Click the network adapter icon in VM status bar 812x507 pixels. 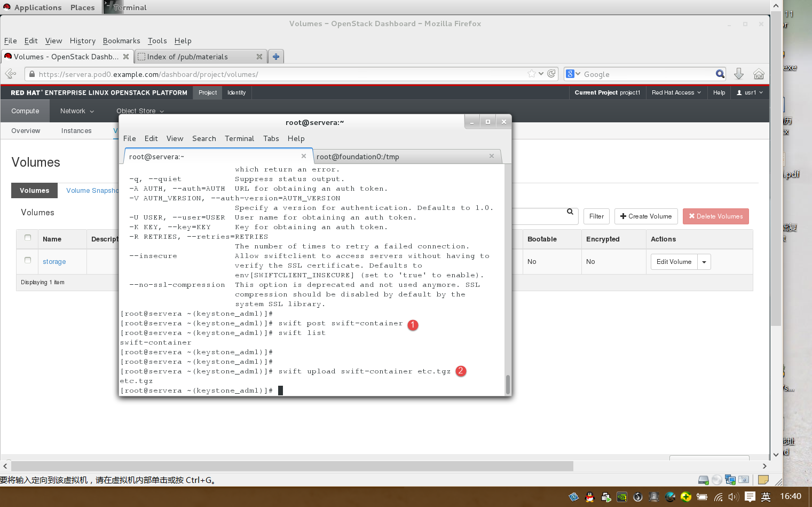tap(730, 480)
